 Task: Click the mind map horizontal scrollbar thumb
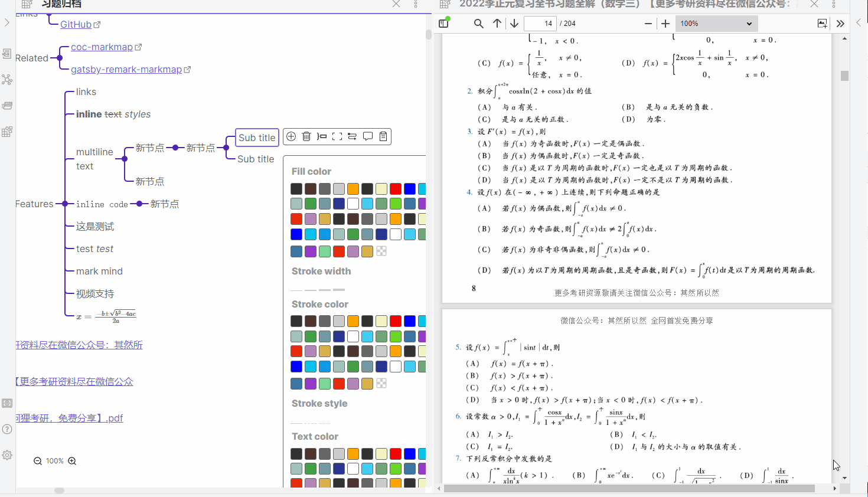click(59, 491)
